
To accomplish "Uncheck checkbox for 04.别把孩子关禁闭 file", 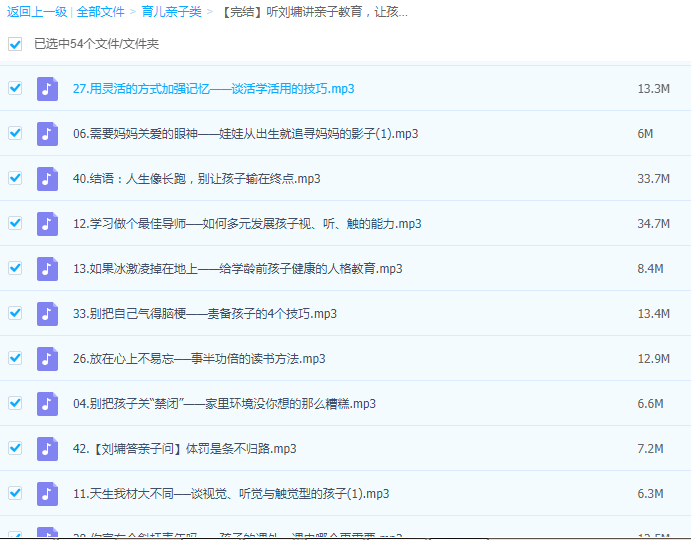I will coord(15,403).
